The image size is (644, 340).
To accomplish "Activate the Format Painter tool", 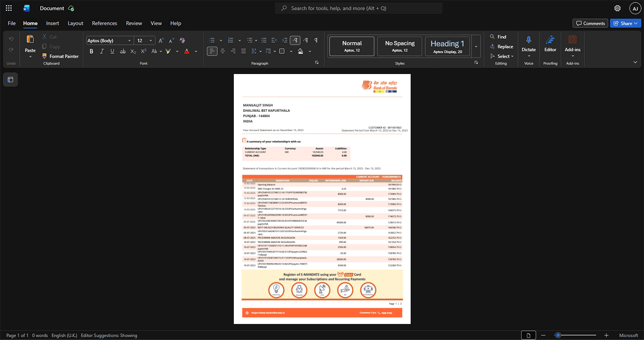I will tap(60, 56).
